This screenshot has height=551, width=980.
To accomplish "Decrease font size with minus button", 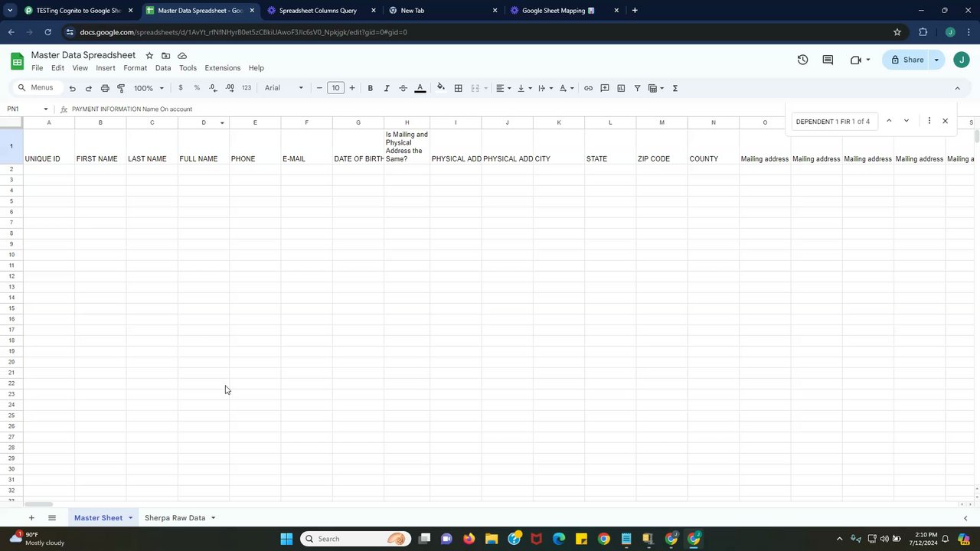I will [319, 88].
